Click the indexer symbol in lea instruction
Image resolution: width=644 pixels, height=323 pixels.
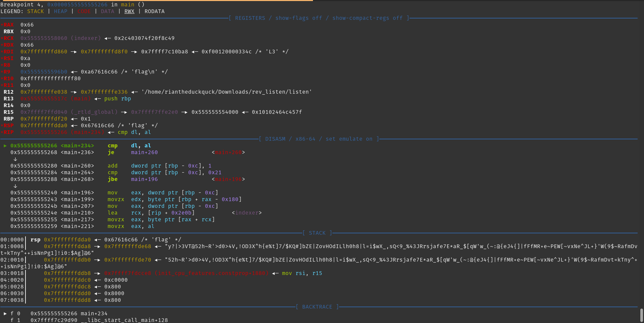pyautogui.click(x=247, y=213)
